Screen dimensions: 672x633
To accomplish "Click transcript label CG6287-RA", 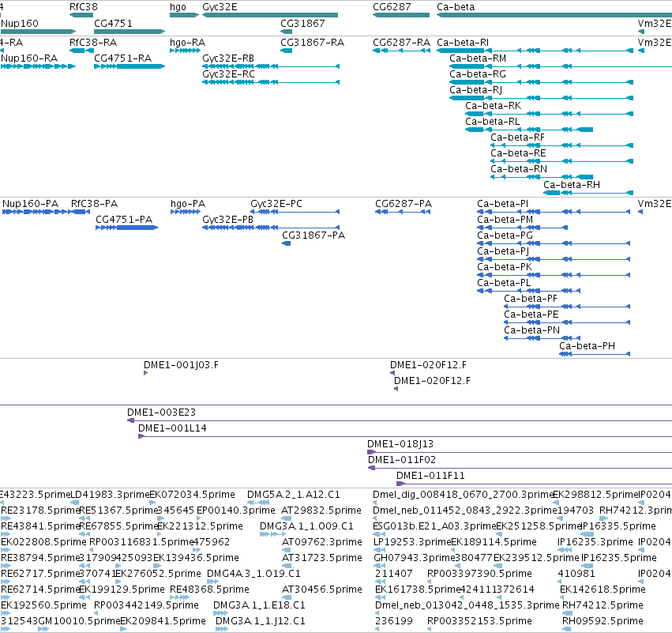I will (x=402, y=43).
